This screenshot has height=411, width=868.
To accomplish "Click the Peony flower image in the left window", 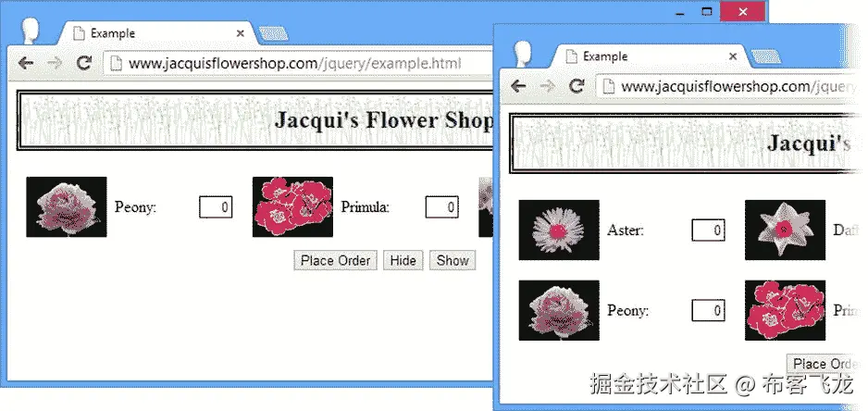I will 67,207.
